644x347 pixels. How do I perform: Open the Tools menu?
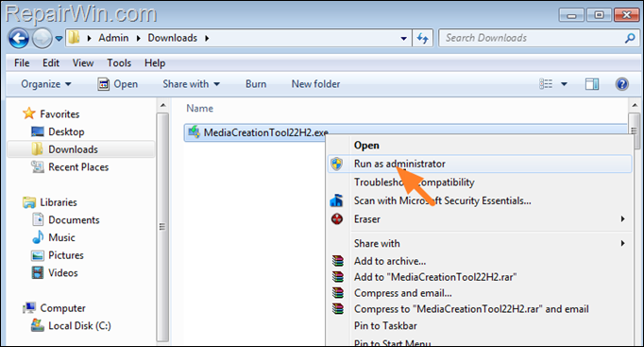click(119, 63)
